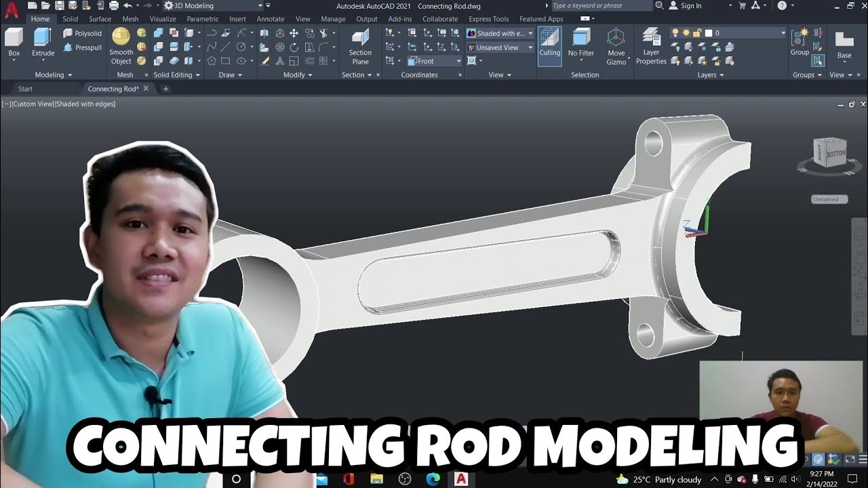Select the solid Subtract tool
This screenshot has height=488, width=868.
158,47
